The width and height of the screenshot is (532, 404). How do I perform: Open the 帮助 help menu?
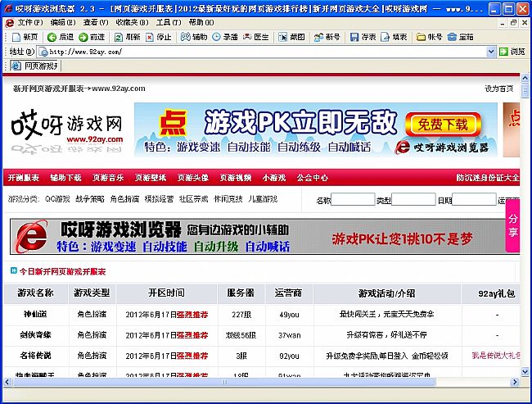[201, 22]
